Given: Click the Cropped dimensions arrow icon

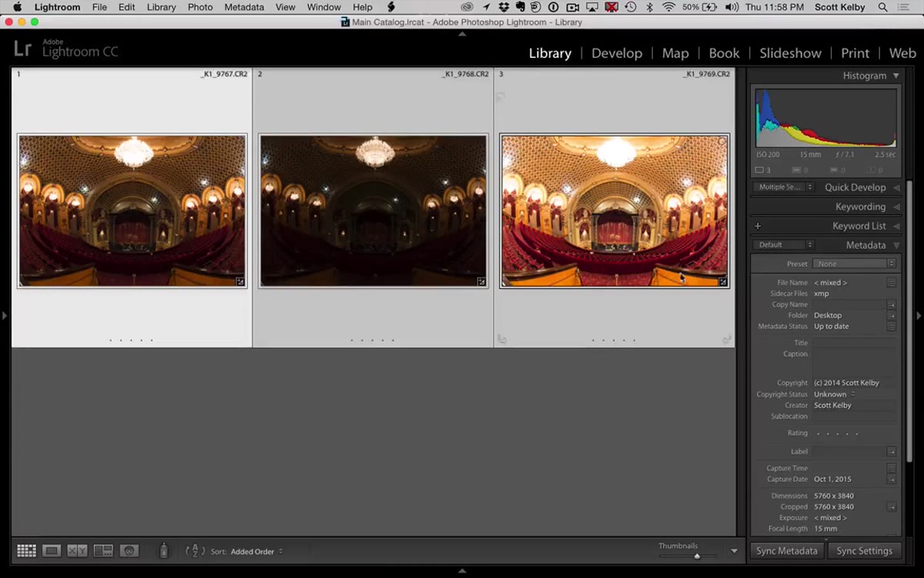Looking at the screenshot, I should tap(891, 507).
